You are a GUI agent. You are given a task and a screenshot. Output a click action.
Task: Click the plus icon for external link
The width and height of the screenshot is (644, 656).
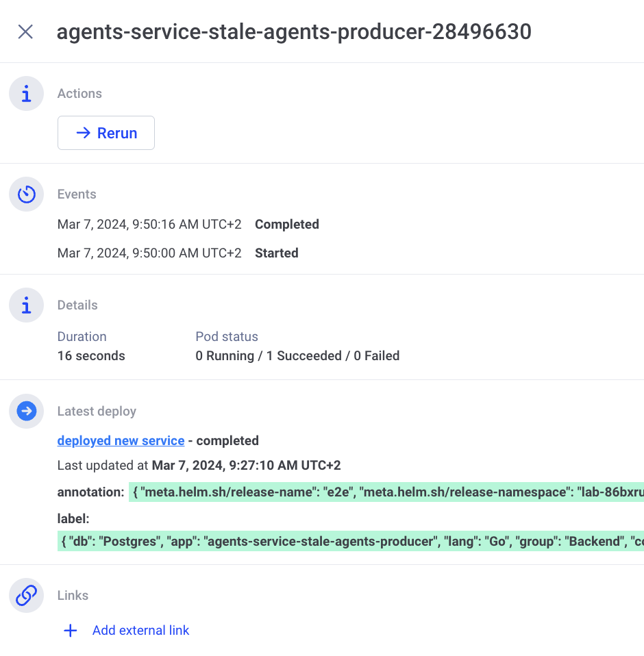[70, 631]
